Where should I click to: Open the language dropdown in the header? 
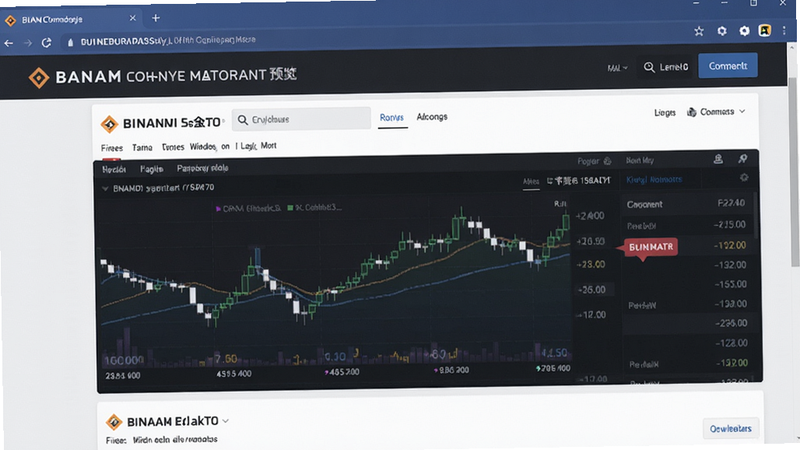tap(617, 68)
